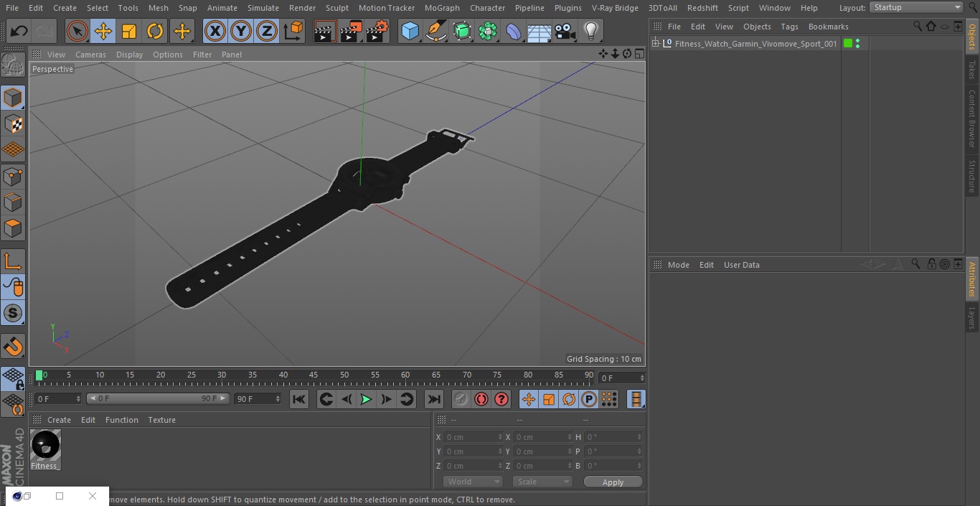Open viewport Cameras menu
The image size is (980, 506).
coord(90,55)
